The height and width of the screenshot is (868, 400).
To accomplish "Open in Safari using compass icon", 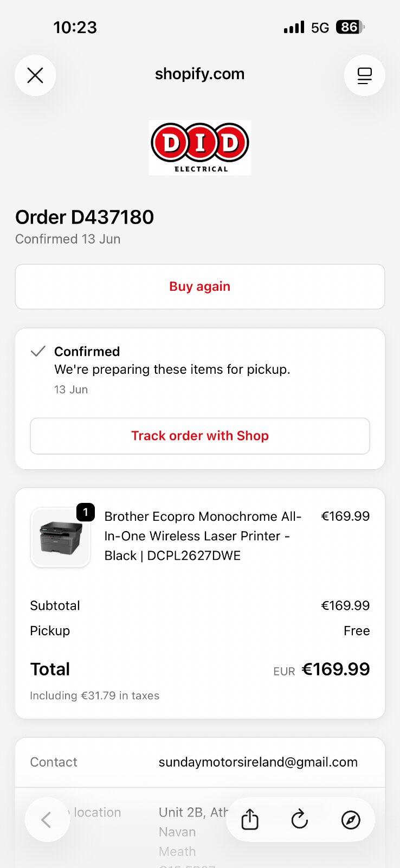I will [351, 820].
